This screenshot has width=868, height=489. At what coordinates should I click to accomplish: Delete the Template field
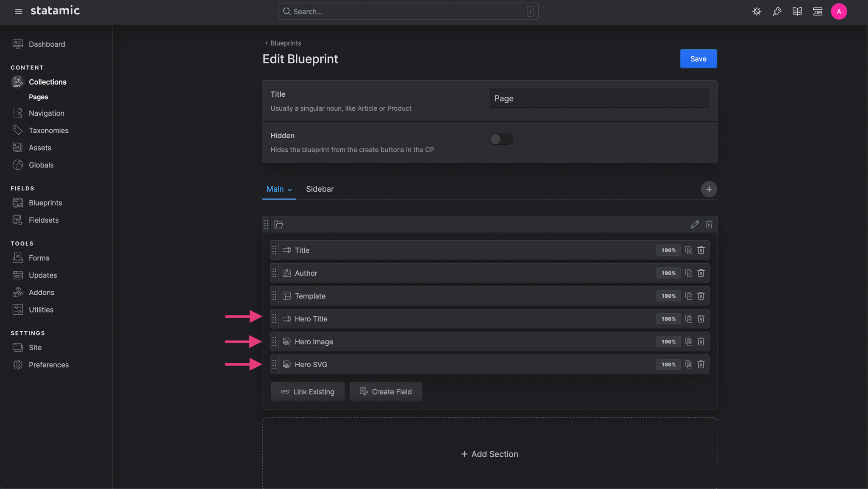[x=701, y=296]
